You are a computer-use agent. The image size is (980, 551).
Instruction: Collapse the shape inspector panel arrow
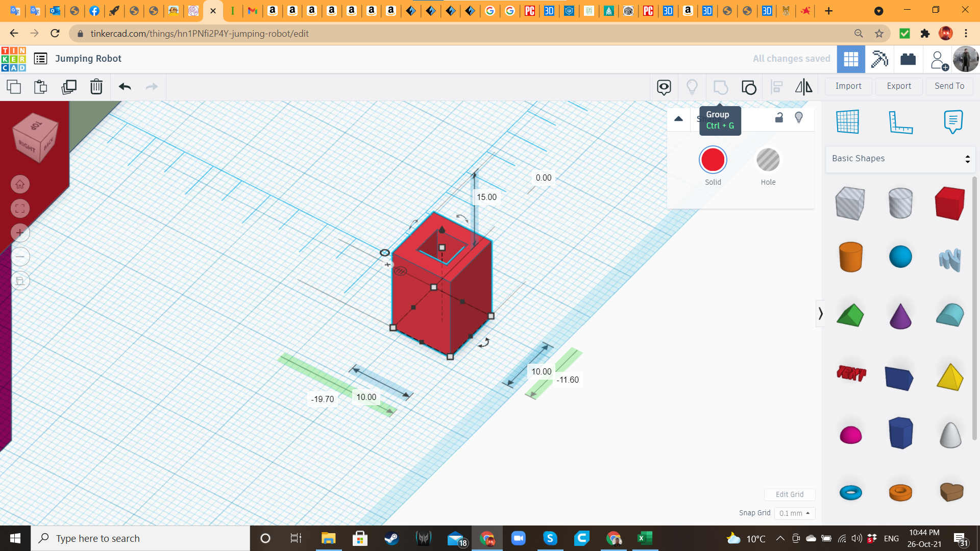tap(678, 119)
